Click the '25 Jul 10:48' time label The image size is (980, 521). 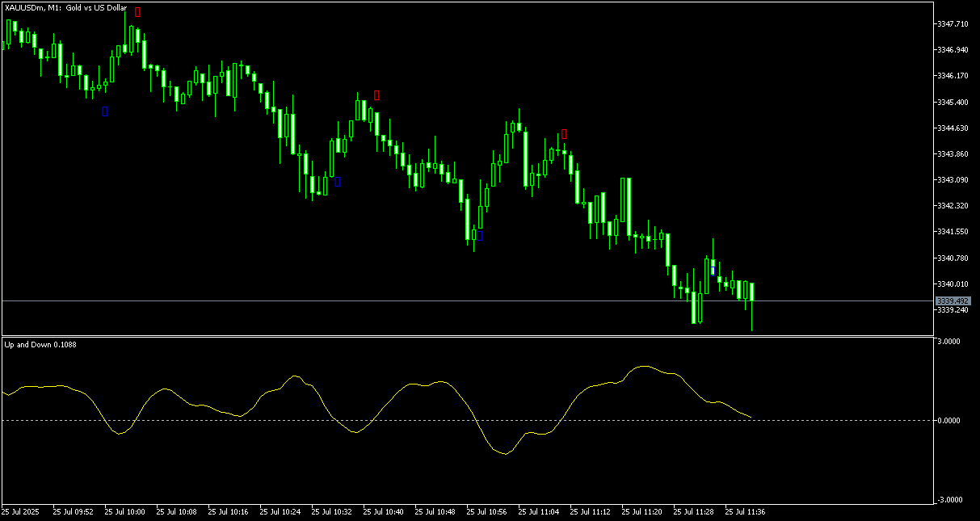point(435,512)
